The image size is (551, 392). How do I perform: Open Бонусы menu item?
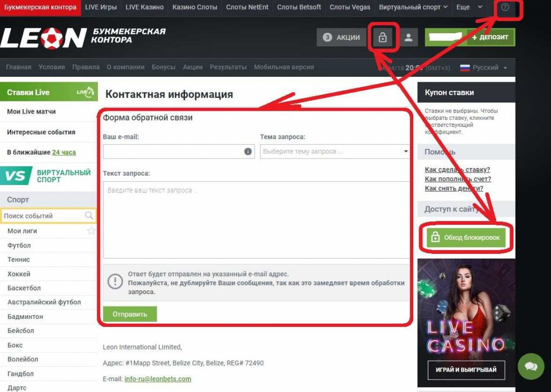click(x=164, y=67)
